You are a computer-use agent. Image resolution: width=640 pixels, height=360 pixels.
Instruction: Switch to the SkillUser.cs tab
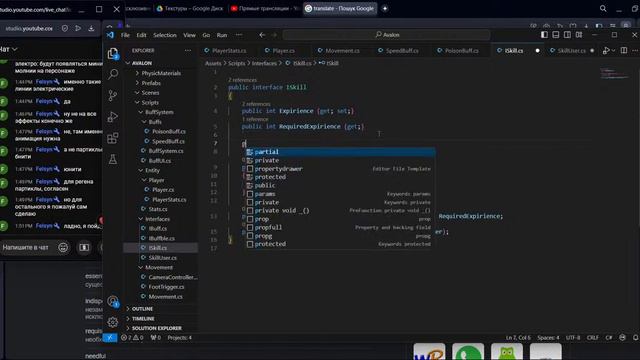[x=571, y=51]
